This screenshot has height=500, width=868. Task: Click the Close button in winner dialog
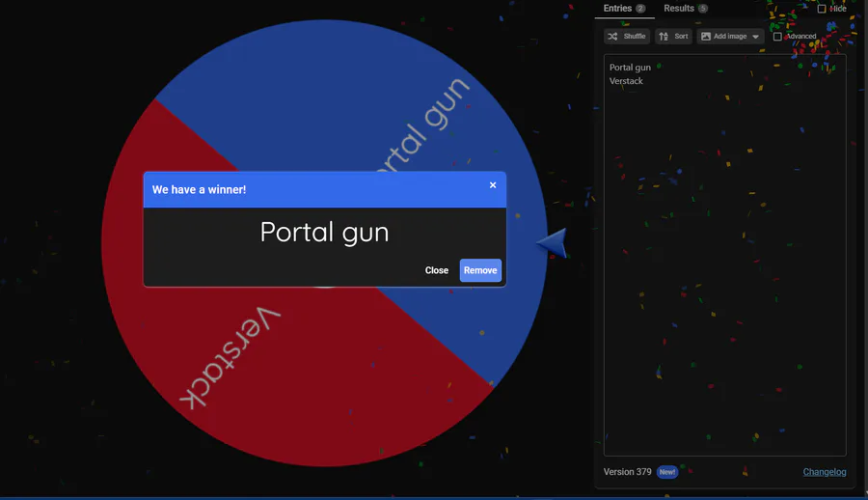[436, 270]
